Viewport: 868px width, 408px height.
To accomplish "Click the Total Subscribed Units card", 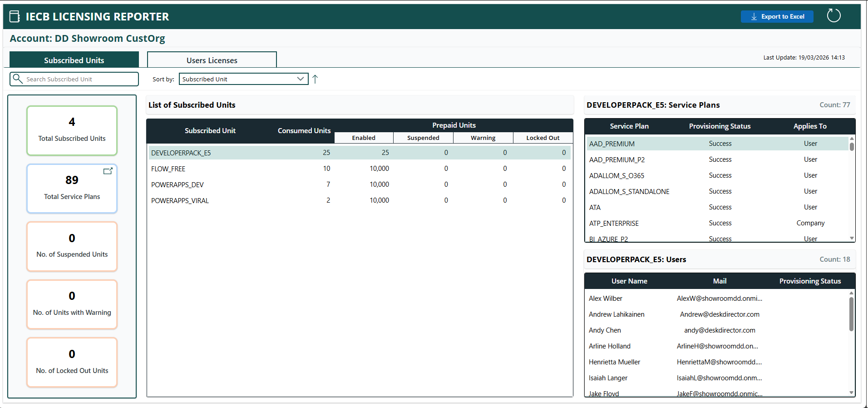I will (x=72, y=130).
